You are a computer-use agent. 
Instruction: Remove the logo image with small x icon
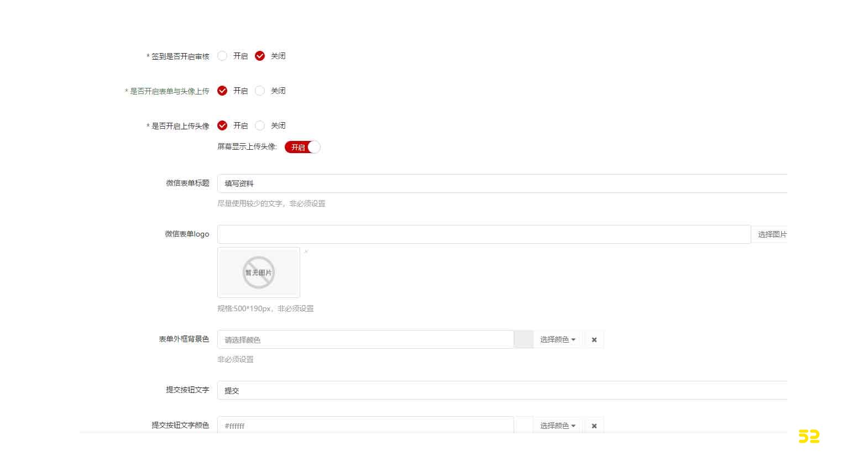306,251
